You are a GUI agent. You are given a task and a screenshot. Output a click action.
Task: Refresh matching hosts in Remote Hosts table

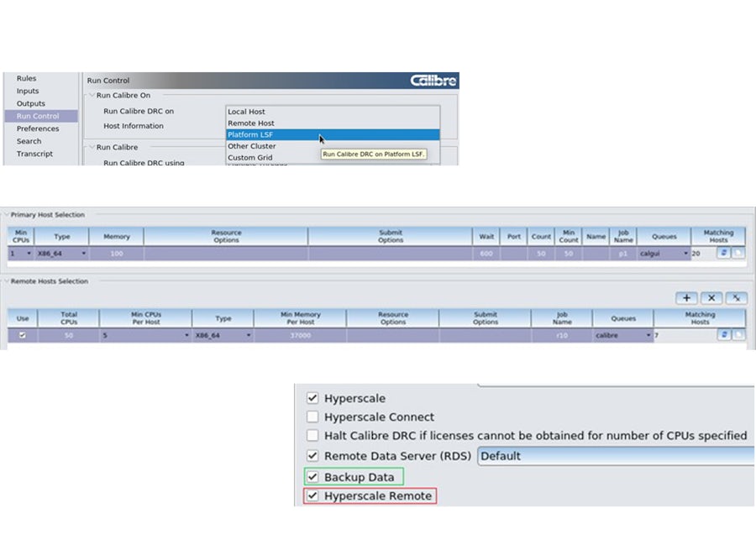(x=724, y=334)
